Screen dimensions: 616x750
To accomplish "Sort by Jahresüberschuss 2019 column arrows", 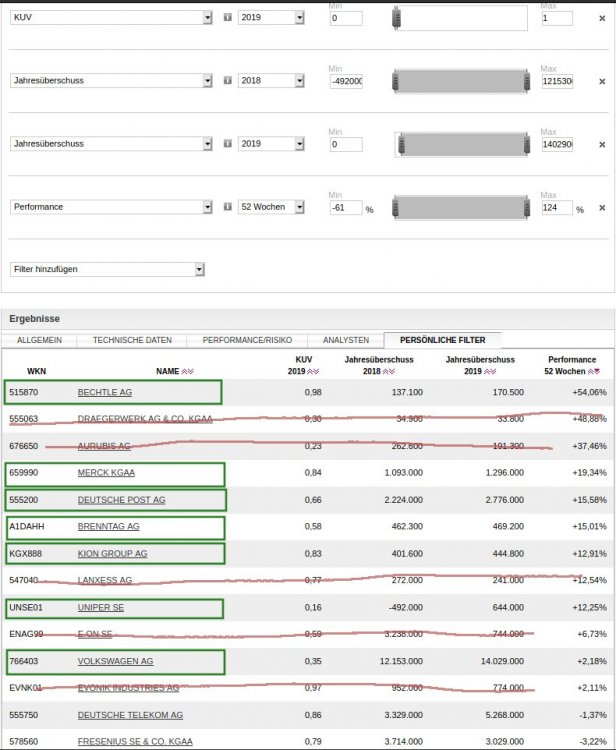I will coord(490,371).
